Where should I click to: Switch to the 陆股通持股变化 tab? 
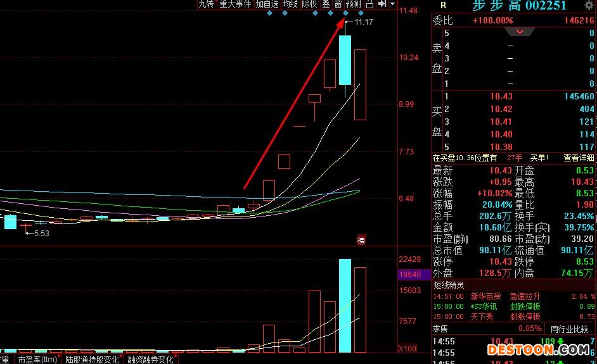(x=93, y=360)
